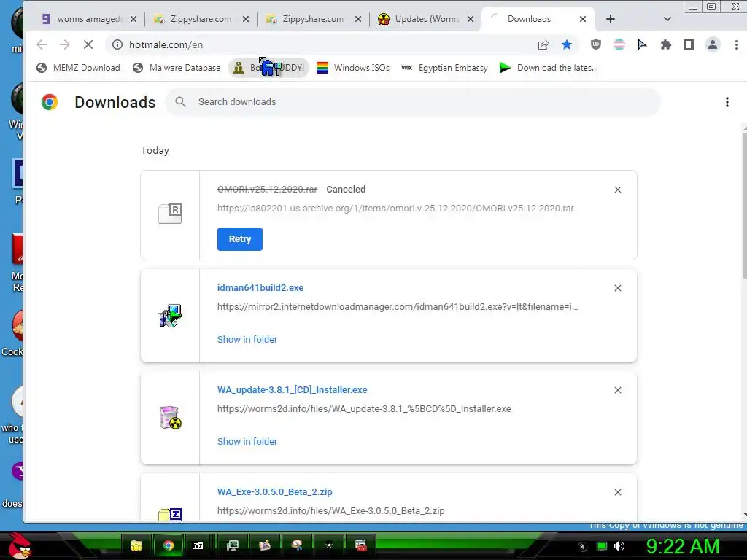Click the Search downloads field
This screenshot has width=747, height=560.
click(x=413, y=102)
